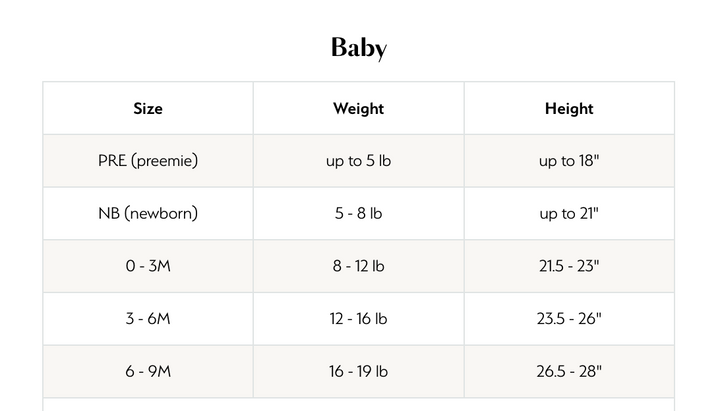Click the 16 - 19 lb weight cell

359,372
